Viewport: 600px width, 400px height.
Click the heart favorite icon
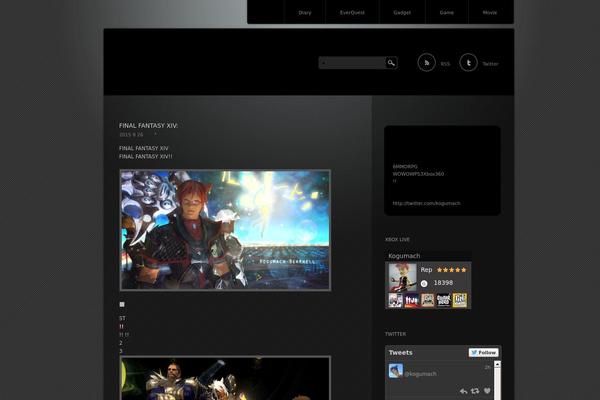(487, 391)
